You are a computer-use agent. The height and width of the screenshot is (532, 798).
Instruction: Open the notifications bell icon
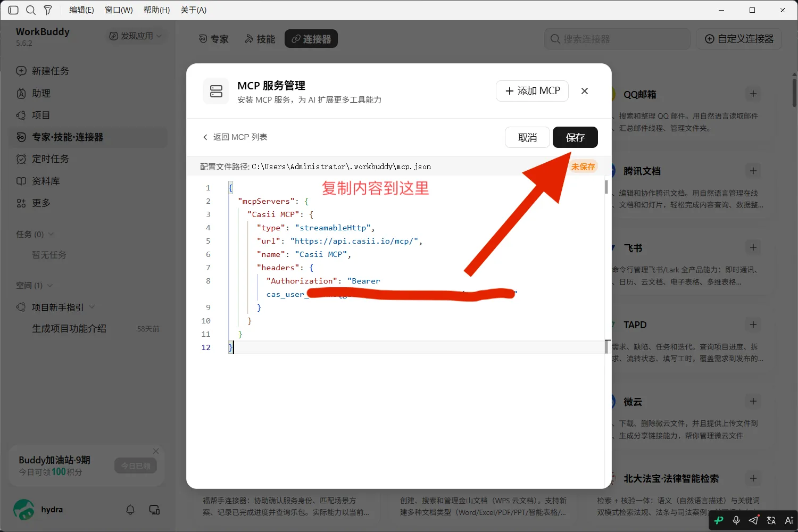130,510
